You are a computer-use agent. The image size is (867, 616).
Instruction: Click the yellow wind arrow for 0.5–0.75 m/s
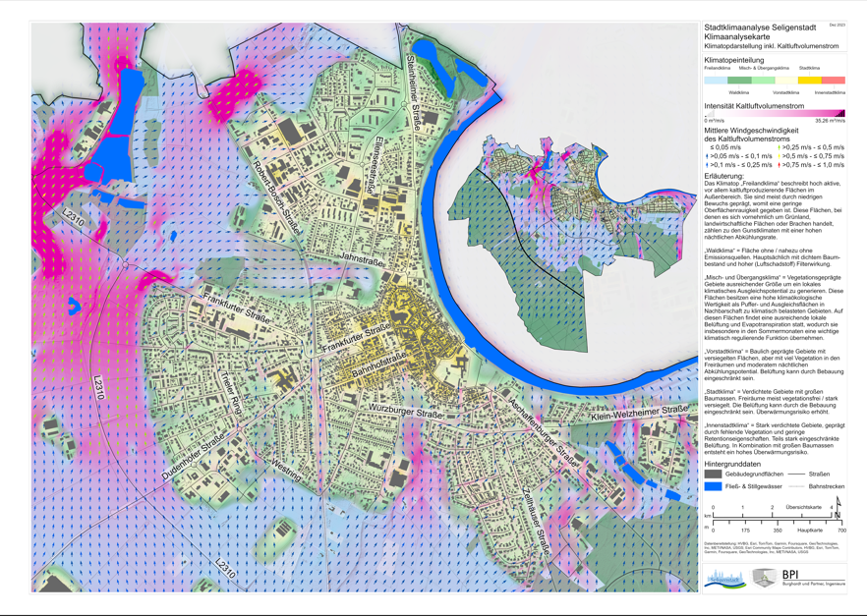(779, 156)
